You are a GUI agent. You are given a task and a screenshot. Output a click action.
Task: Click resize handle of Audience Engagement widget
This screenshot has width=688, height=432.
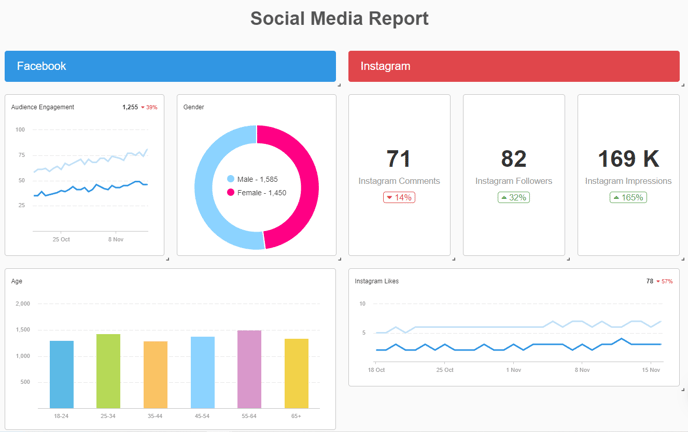pyautogui.click(x=167, y=259)
